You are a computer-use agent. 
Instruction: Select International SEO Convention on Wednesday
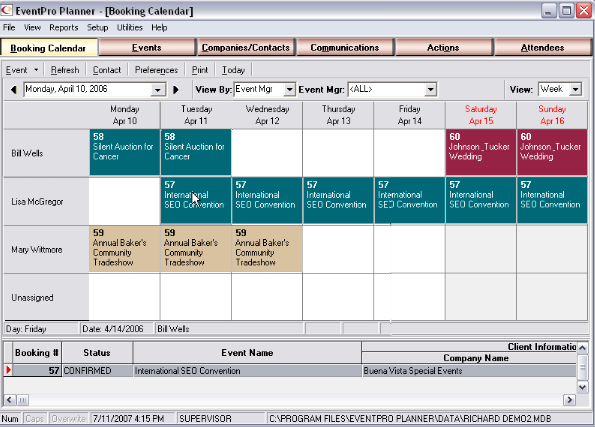(267, 200)
